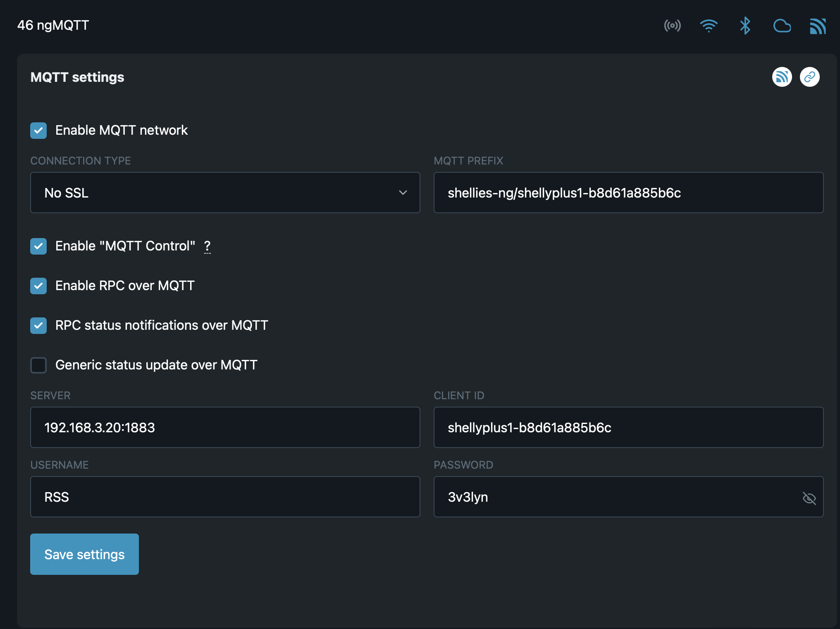Click the Generic status update over MQTT label
Image resolution: width=840 pixels, height=629 pixels.
156,365
